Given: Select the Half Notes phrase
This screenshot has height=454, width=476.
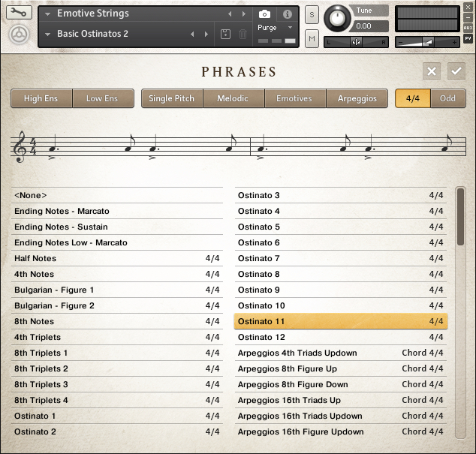Looking at the screenshot, I should 117,258.
